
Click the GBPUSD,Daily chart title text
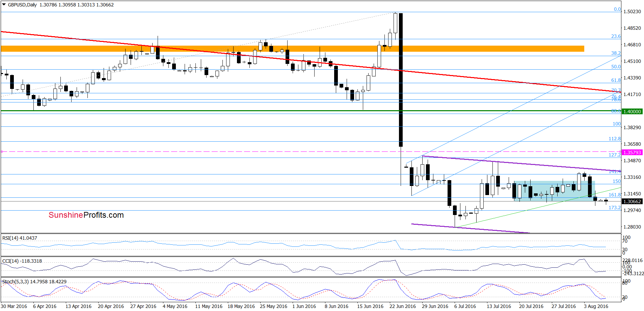pos(22,5)
